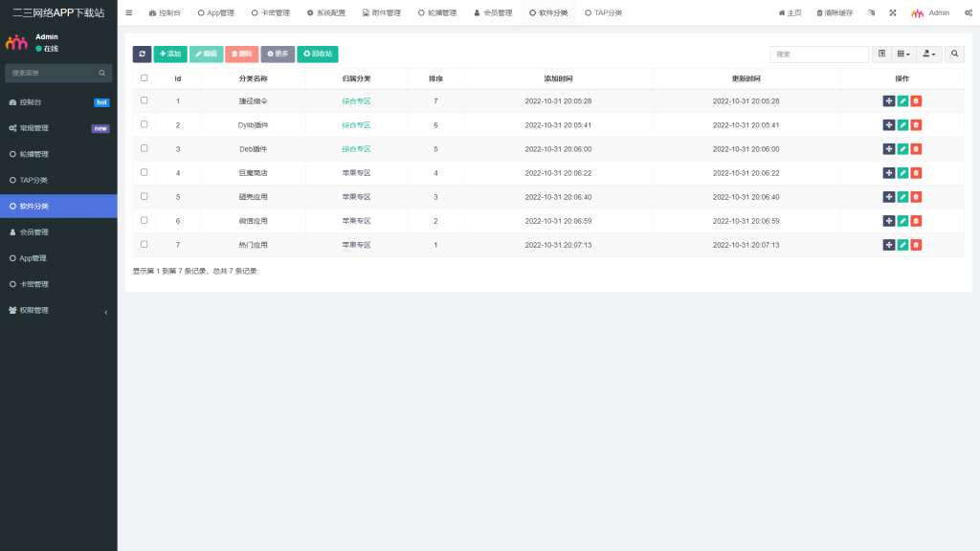Click the refresh table icon button
The width and height of the screenshot is (980, 551).
tap(142, 55)
